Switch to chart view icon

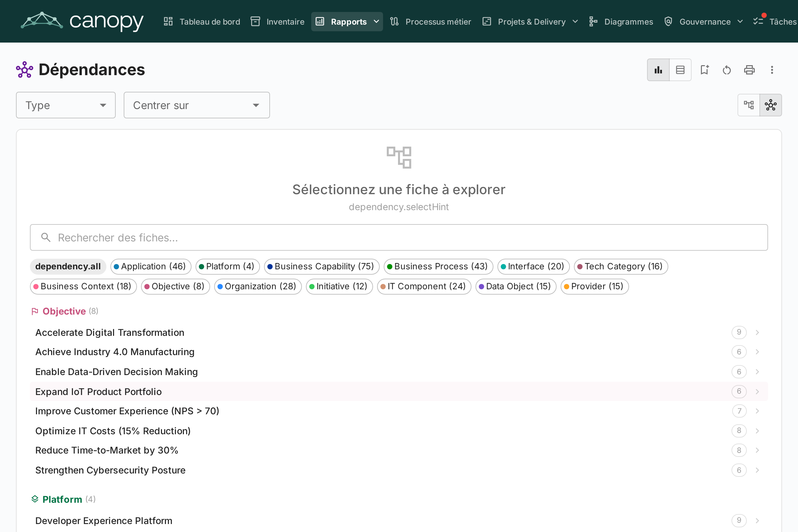click(x=658, y=70)
